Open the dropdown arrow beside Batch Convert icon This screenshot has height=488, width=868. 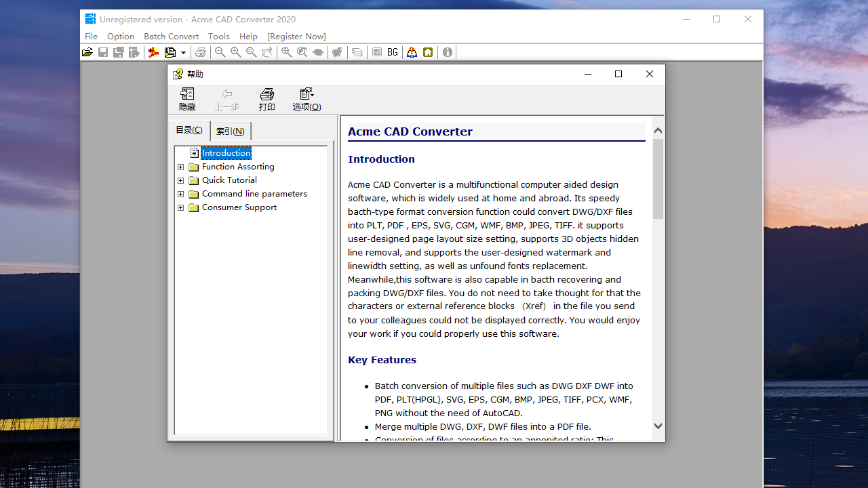point(183,52)
